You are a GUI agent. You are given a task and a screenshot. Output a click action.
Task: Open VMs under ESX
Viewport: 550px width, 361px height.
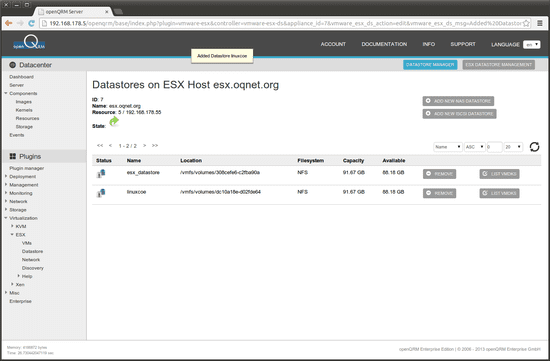(x=27, y=243)
